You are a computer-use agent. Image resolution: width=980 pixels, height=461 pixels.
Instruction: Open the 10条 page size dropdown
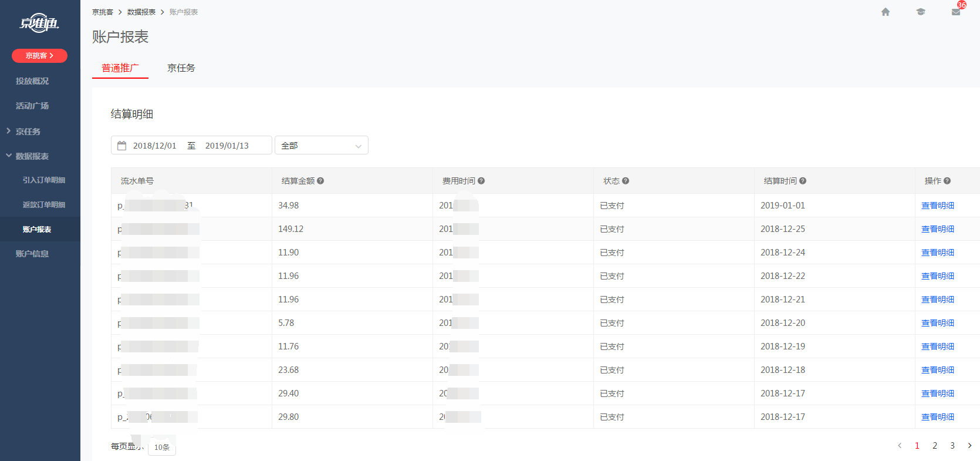162,447
